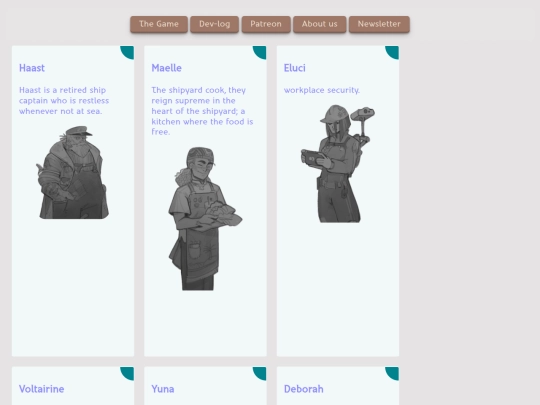Screen dimensions: 540x405
Task: Click the teal corner on Yuna card
Action: pyautogui.click(x=260, y=373)
